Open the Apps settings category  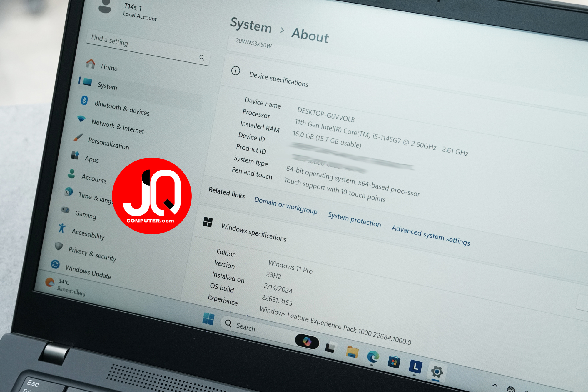coord(92,159)
